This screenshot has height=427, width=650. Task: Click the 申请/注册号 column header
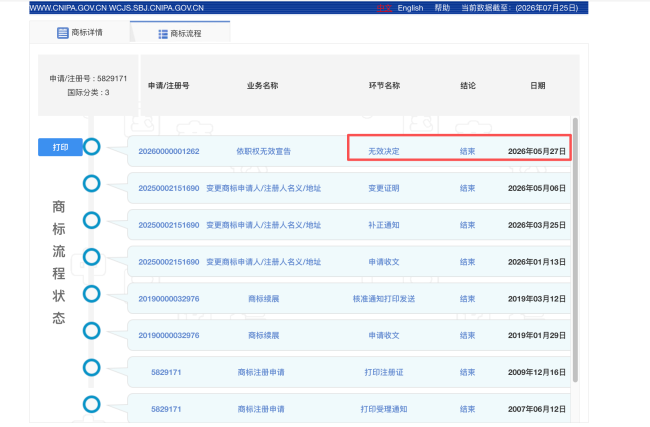pyautogui.click(x=169, y=85)
